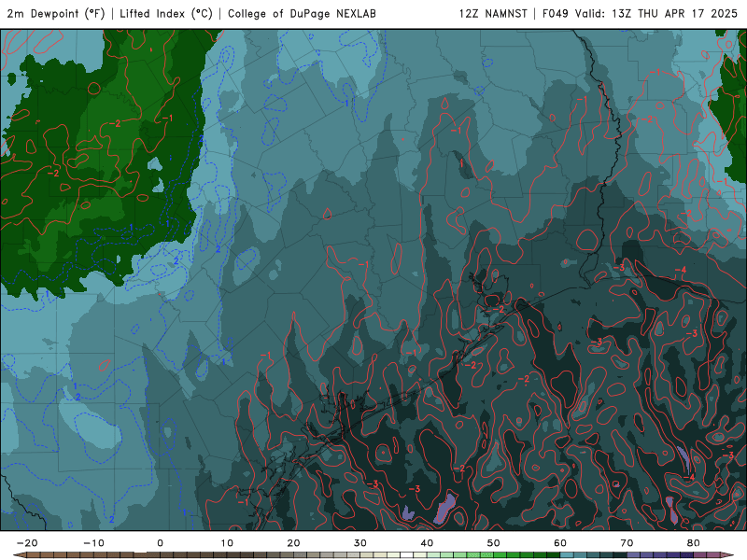Click the '10' color bar label
Image resolution: width=747 pixels, height=560 pixels.
click(x=227, y=543)
